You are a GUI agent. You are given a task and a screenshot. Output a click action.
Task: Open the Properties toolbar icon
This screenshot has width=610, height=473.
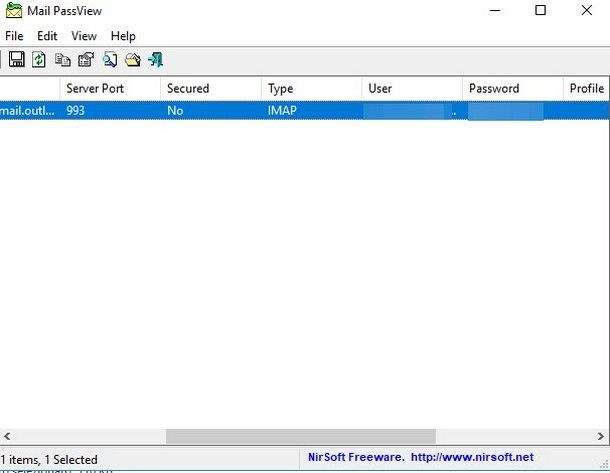coord(86,60)
